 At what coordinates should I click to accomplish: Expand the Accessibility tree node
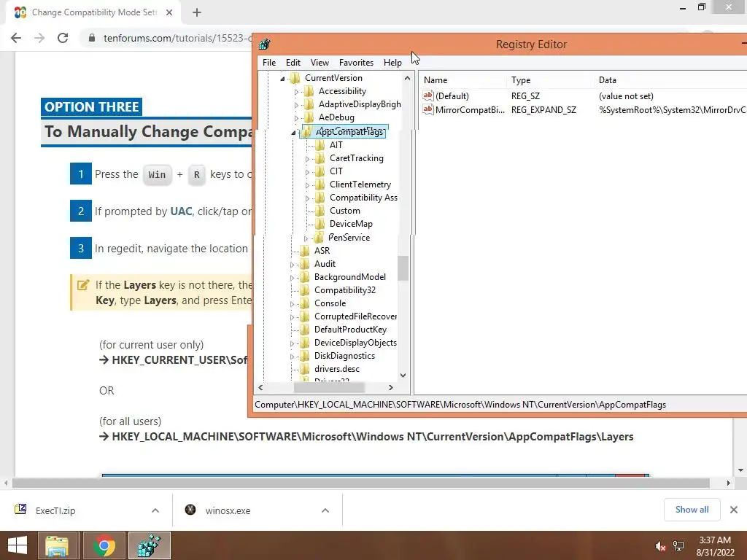[296, 91]
